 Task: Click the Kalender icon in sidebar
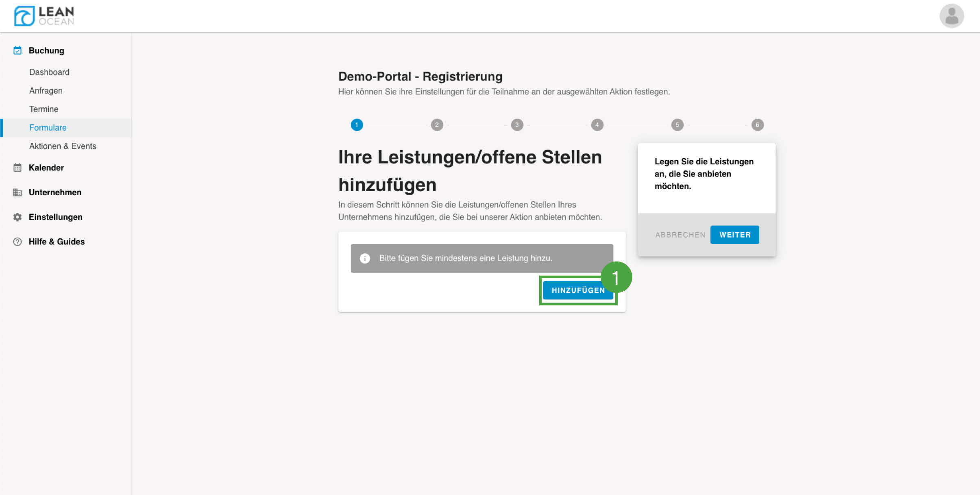(17, 168)
